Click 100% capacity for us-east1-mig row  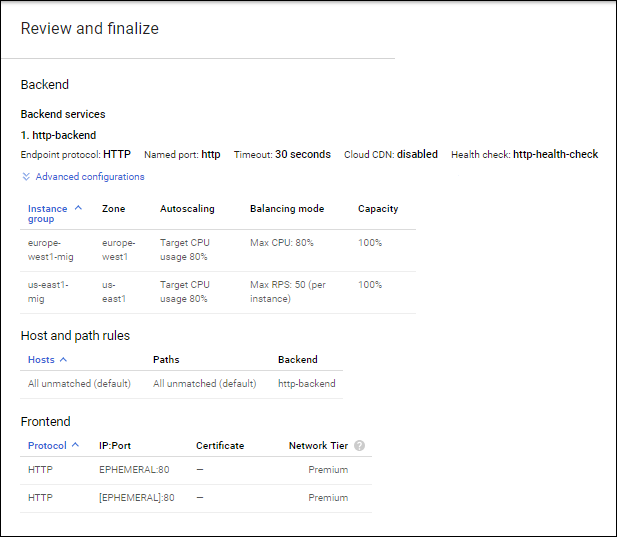coord(370,284)
